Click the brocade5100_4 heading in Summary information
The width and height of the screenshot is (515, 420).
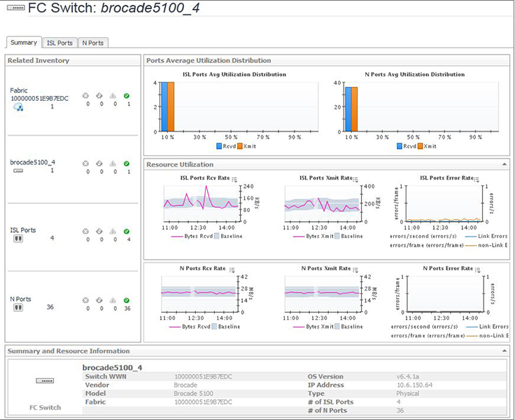pos(113,367)
